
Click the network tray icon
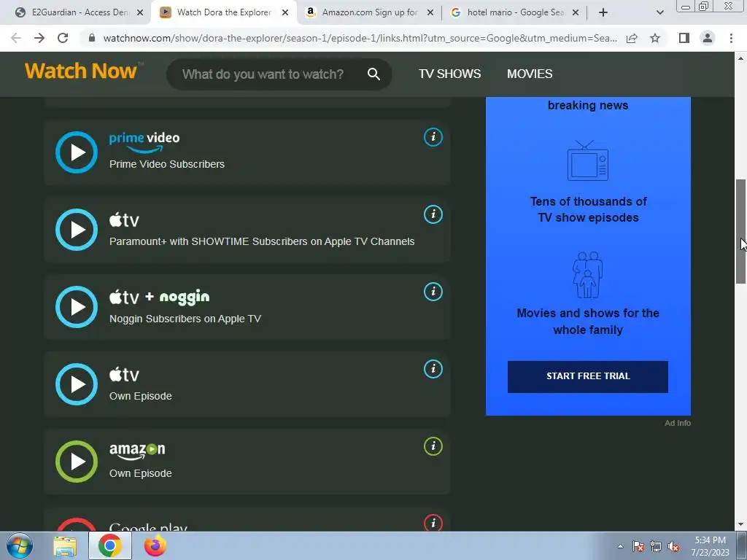(656, 546)
